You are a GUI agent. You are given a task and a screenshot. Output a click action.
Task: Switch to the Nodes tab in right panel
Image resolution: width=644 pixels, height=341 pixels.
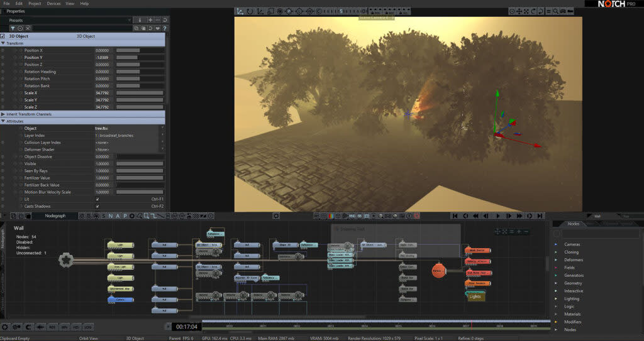coord(574,224)
